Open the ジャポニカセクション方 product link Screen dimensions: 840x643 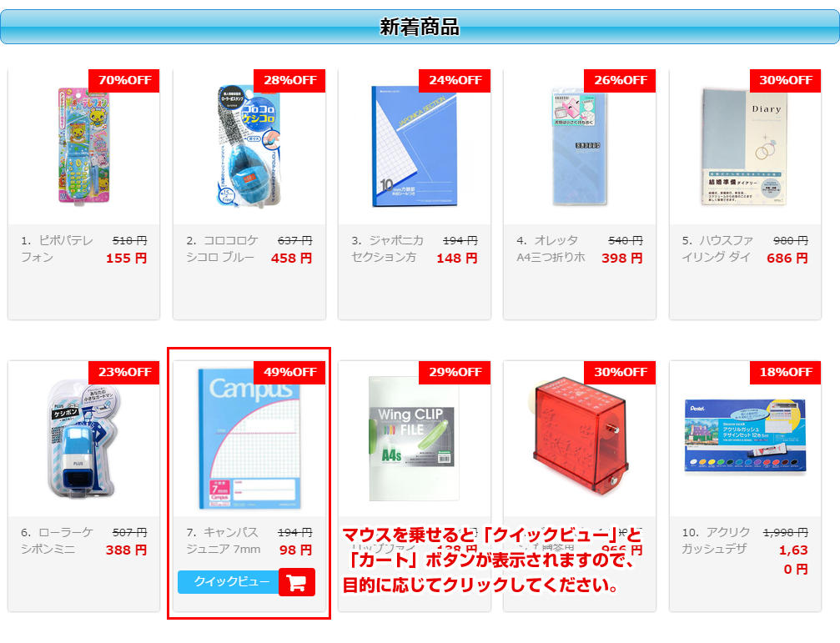[387, 249]
